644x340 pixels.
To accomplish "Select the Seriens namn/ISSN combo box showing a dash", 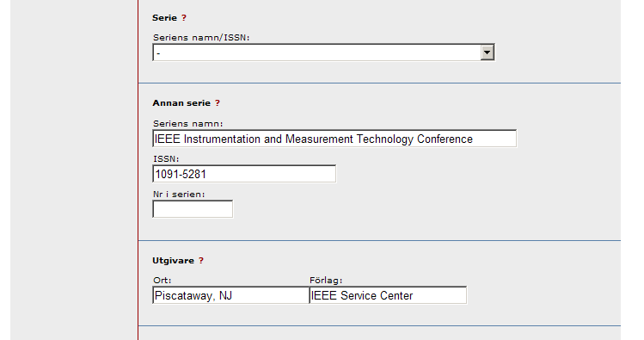I will click(x=323, y=53).
